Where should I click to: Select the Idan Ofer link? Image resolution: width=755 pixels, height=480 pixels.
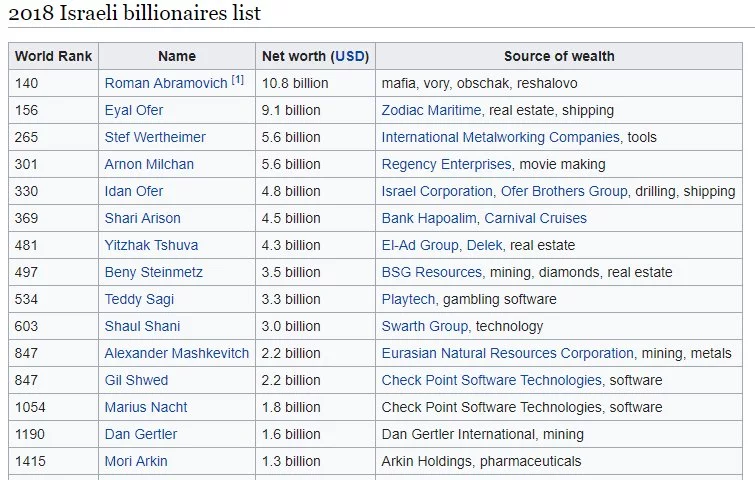coord(134,191)
